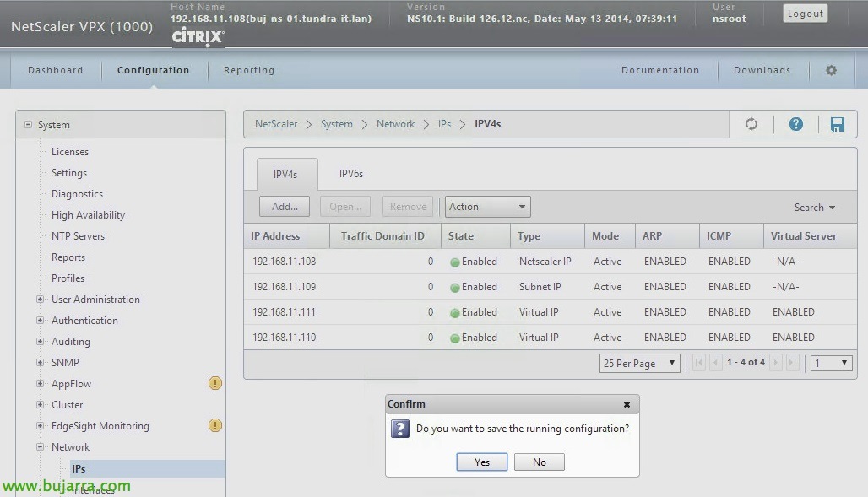Open the Reporting tab
The image size is (868, 497).
tap(249, 70)
